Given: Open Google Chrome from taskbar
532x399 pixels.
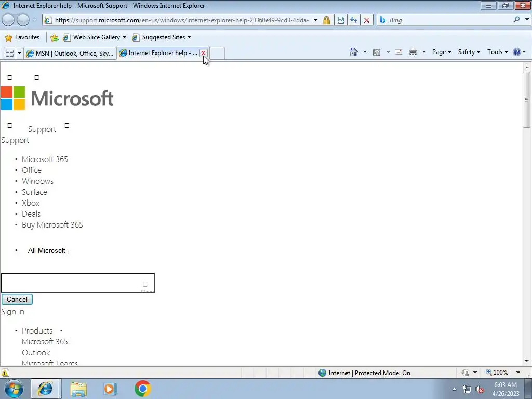Looking at the screenshot, I should tap(142, 389).
